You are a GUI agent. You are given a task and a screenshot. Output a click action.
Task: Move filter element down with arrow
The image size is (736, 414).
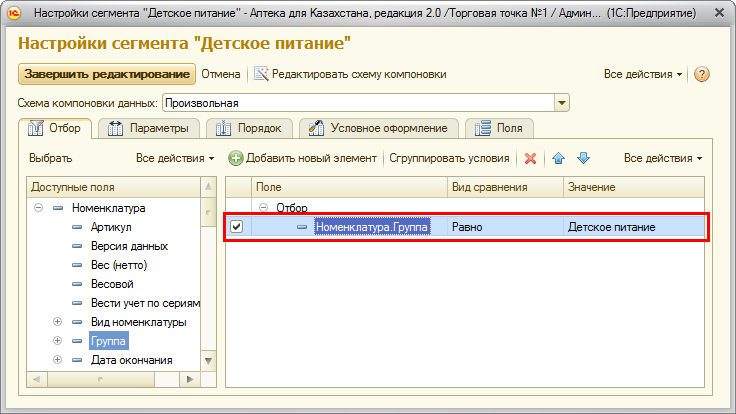[x=583, y=158]
